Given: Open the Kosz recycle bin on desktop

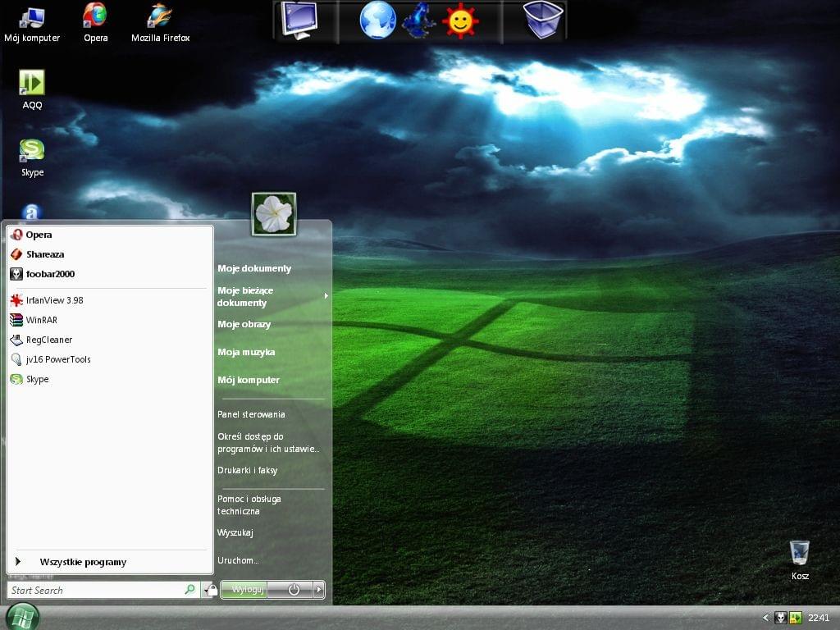Looking at the screenshot, I should pos(800,553).
